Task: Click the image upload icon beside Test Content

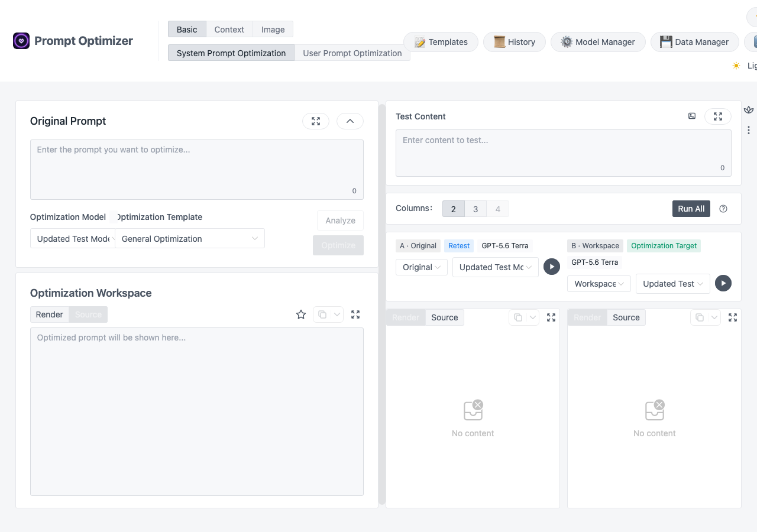Action: point(692,116)
